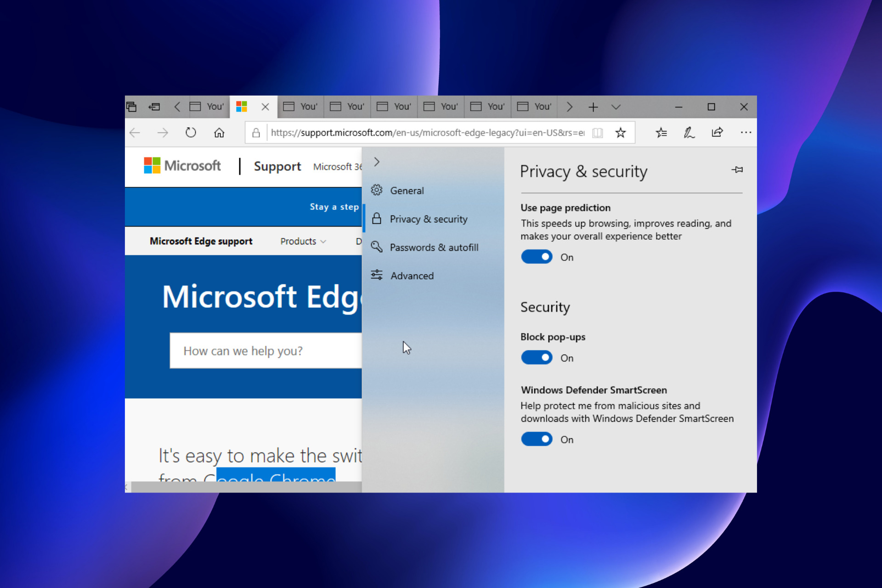Click the How can we help you search box
The width and height of the screenshot is (882, 588).
(x=266, y=351)
